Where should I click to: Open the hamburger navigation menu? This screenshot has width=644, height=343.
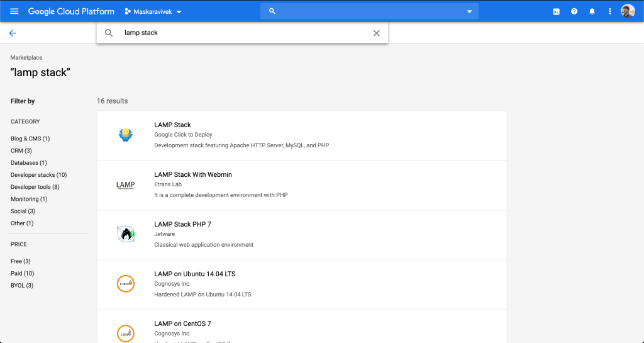click(14, 11)
